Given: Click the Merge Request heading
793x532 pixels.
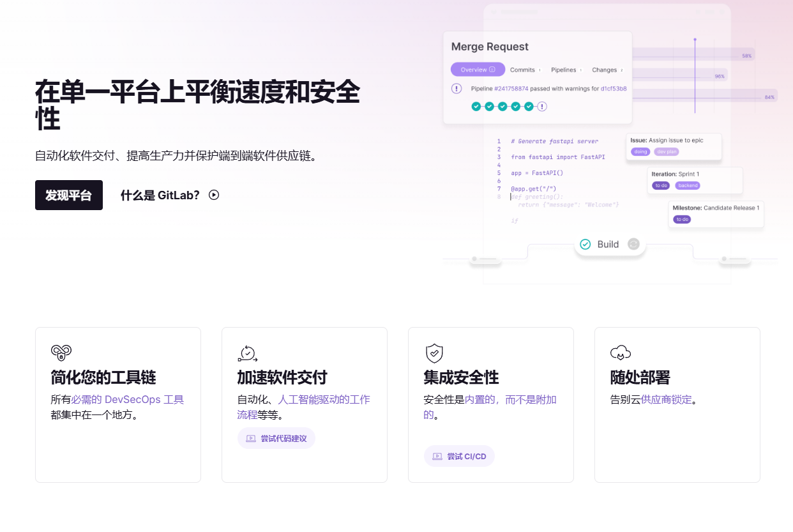Looking at the screenshot, I should pos(490,47).
